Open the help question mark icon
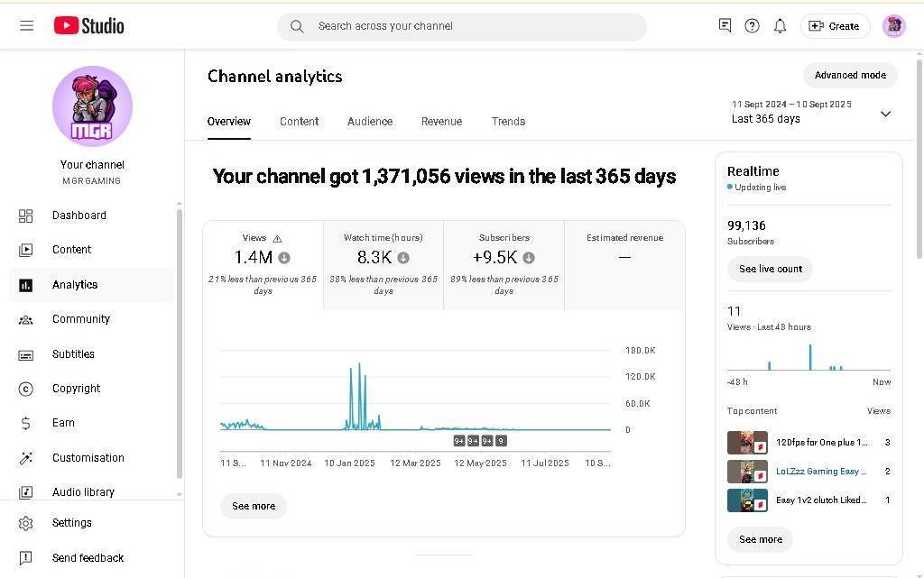Image resolution: width=924 pixels, height=578 pixels. pos(752,26)
